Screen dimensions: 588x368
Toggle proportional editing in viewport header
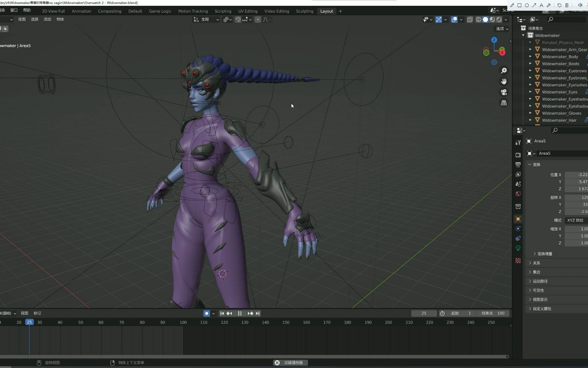point(258,19)
